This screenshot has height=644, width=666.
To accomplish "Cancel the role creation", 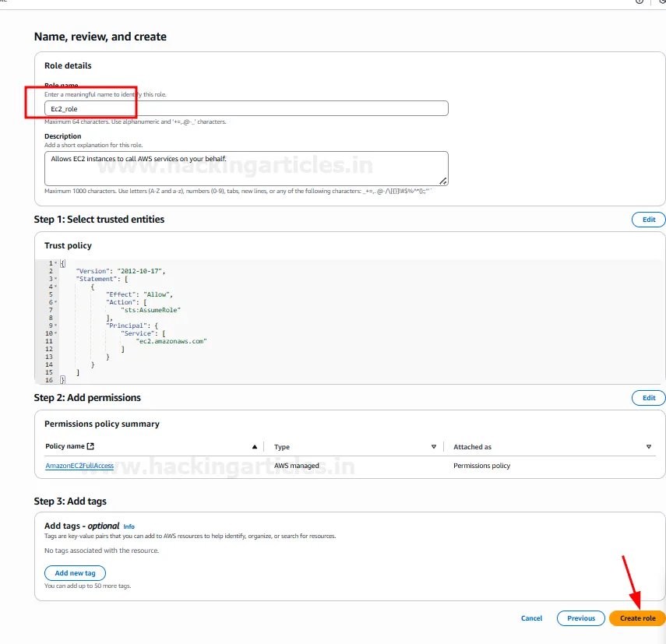I will (531, 618).
